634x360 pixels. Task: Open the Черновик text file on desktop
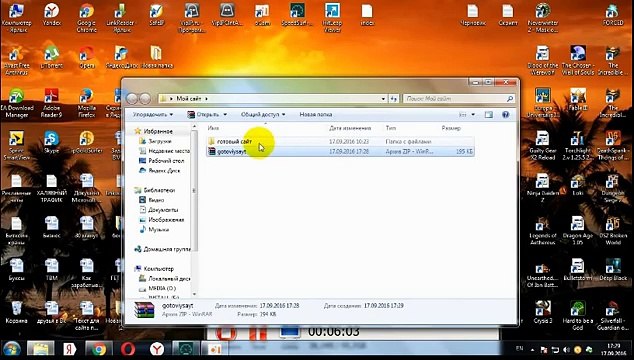(x=473, y=16)
